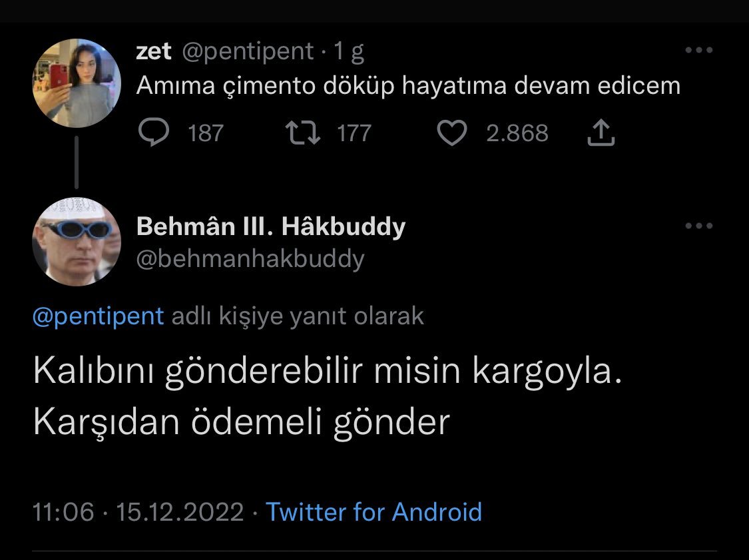Click the reply speech bubble icon

[154, 133]
